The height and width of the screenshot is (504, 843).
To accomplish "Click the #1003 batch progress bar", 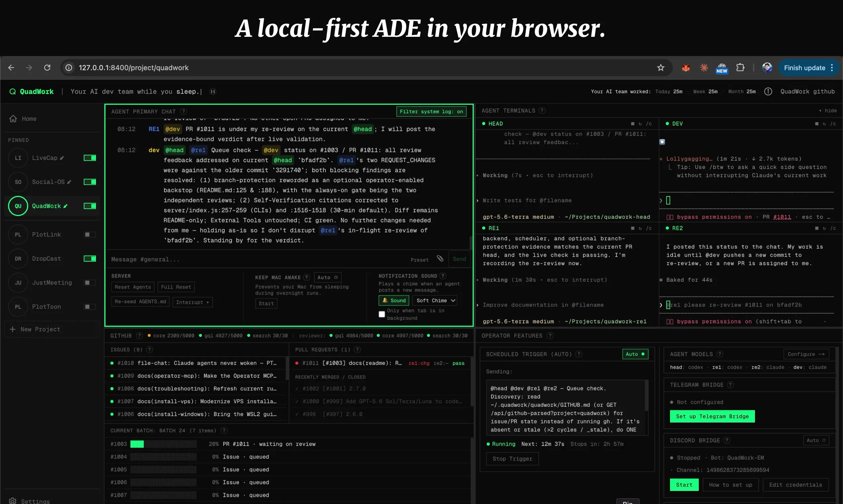I will [x=164, y=444].
